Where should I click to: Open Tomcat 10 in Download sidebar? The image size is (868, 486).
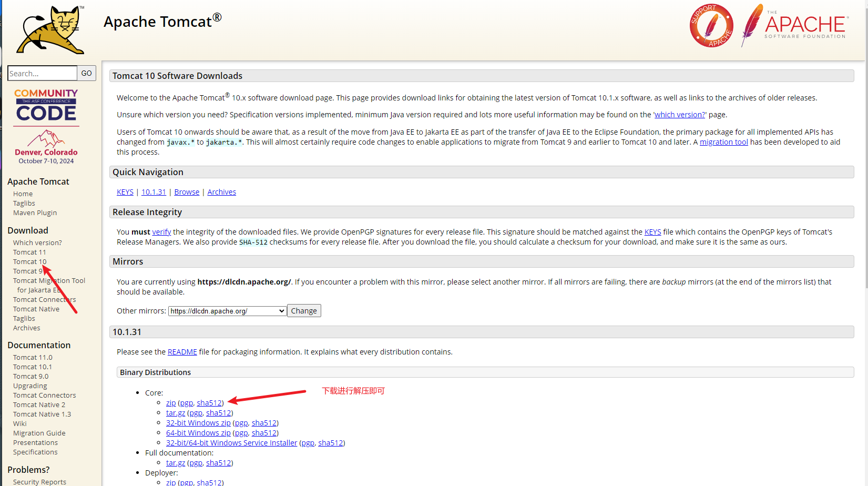[29, 261]
